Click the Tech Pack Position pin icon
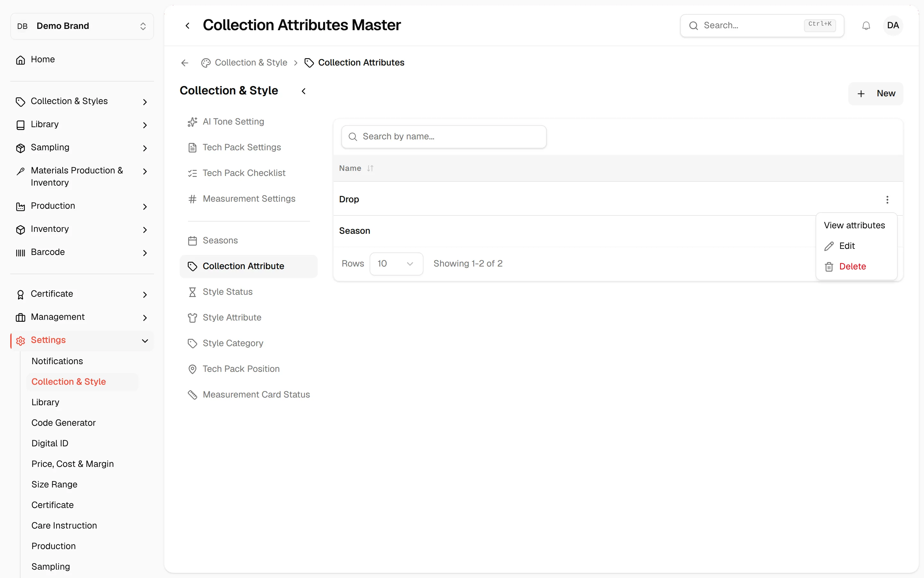 (x=193, y=369)
